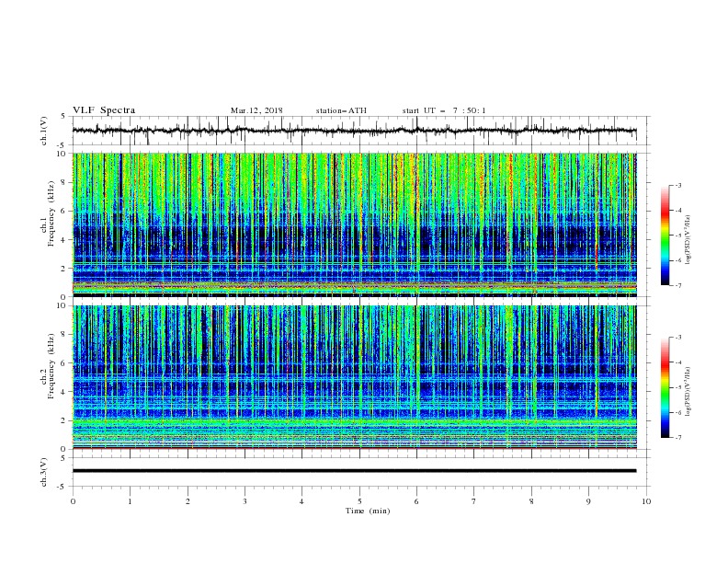728x563 pixels.
Task: Select the "Time (min)" axis label
Action: pyautogui.click(x=368, y=511)
